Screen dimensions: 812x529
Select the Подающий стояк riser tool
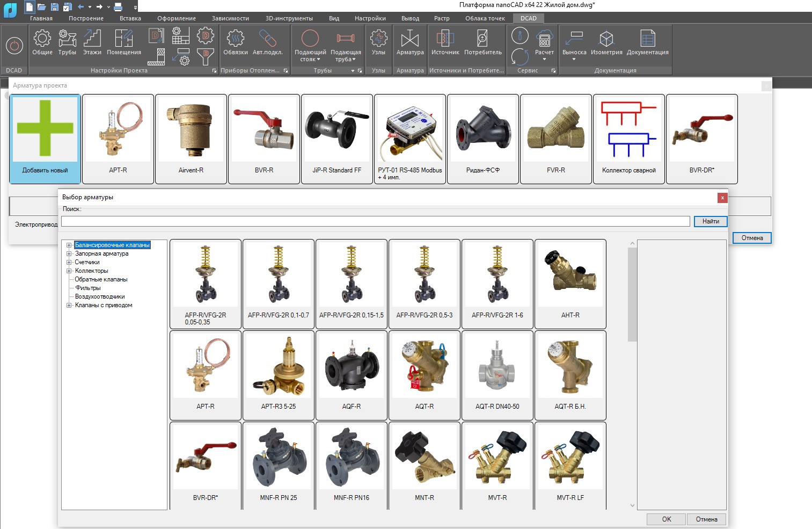pos(310,45)
